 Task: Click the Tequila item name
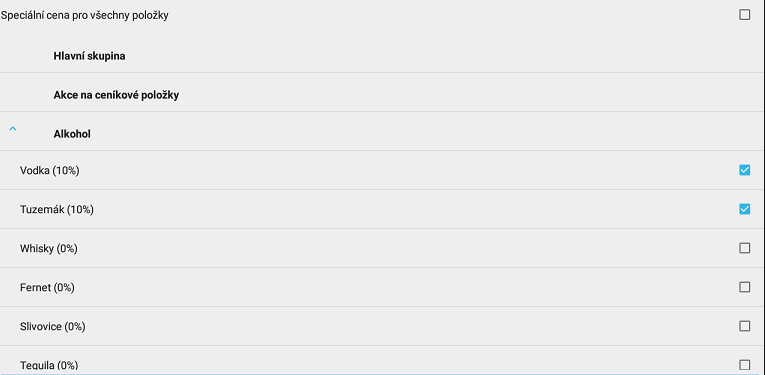pos(37,365)
